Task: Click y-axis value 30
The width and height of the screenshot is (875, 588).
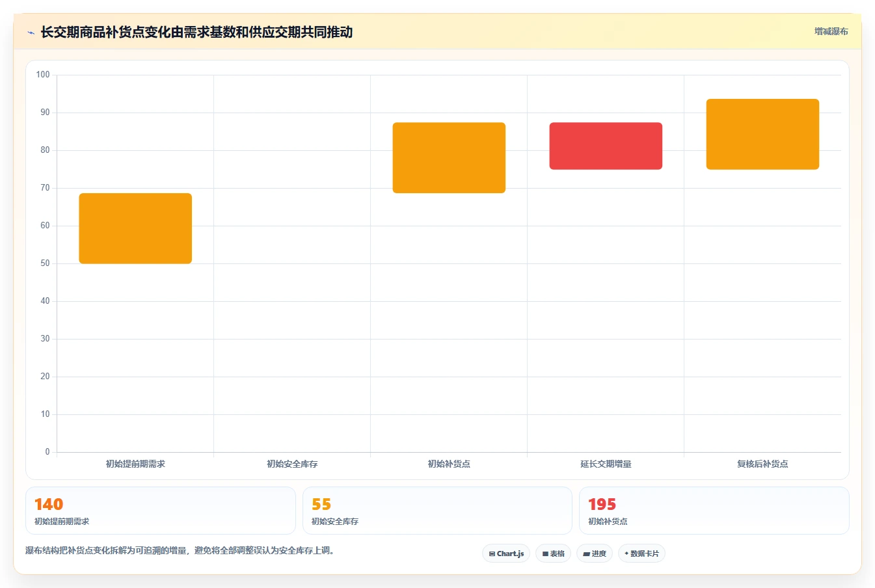Action: coord(45,339)
